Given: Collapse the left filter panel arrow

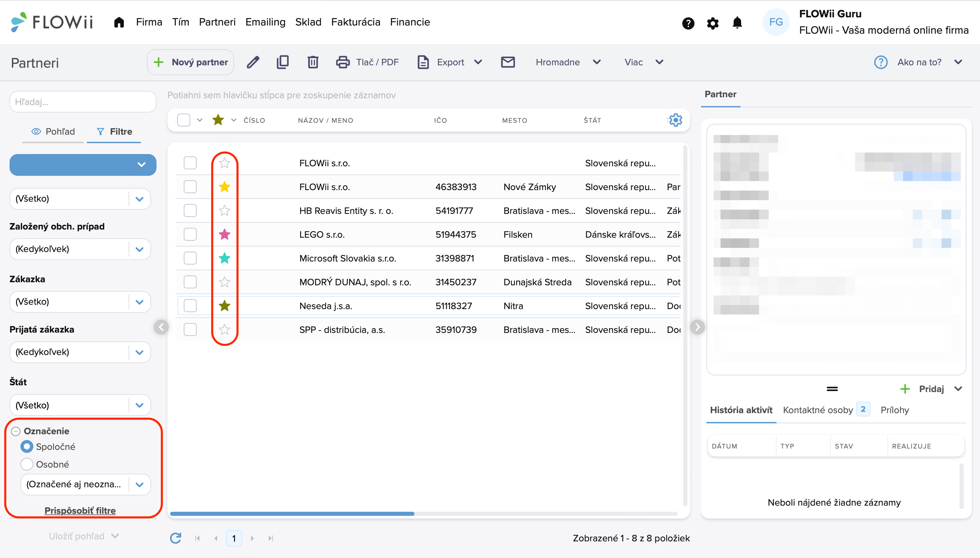Looking at the screenshot, I should (161, 327).
